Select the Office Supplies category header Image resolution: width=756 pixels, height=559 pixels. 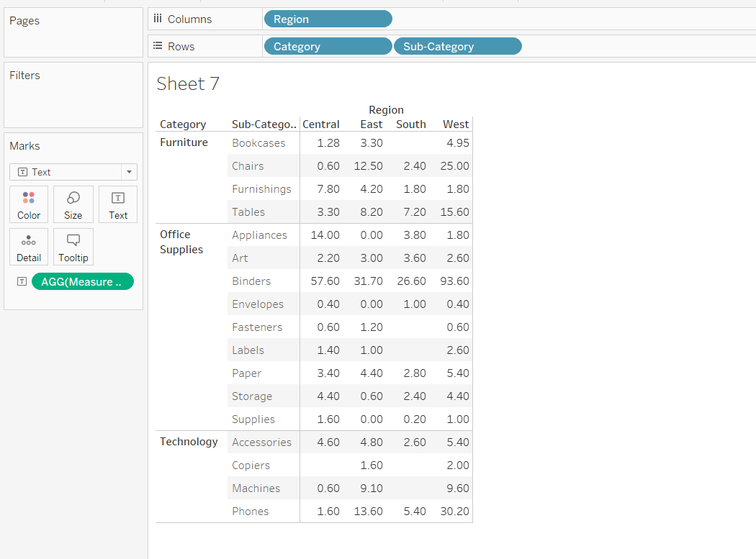click(x=181, y=242)
